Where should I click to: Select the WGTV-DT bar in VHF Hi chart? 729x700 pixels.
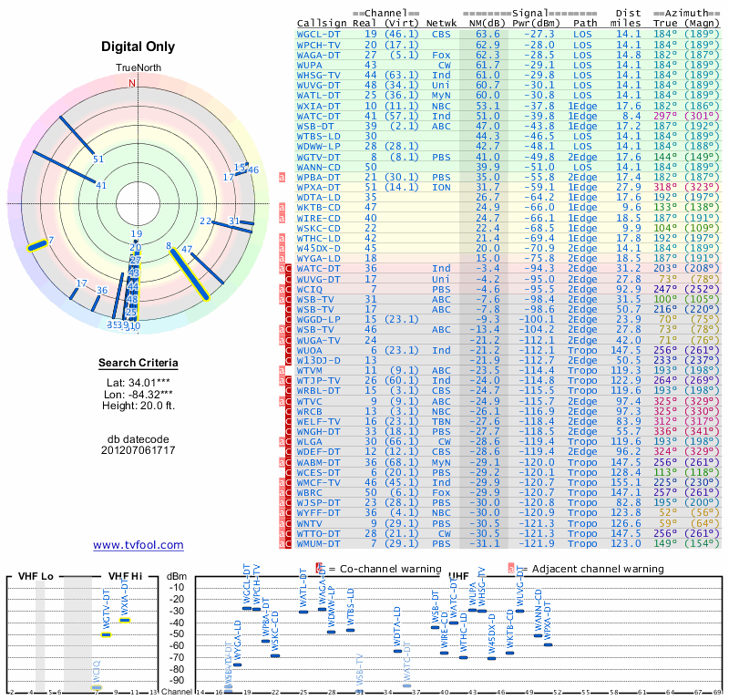coord(106,633)
